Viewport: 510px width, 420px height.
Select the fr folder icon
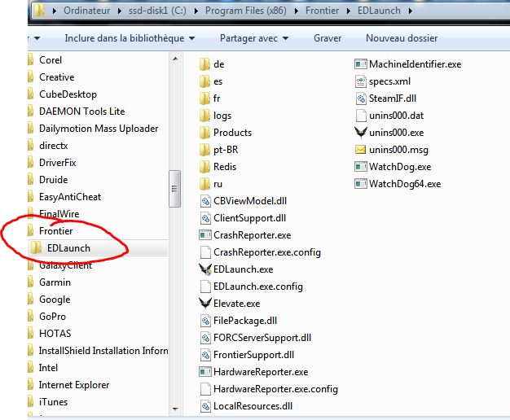(x=204, y=98)
